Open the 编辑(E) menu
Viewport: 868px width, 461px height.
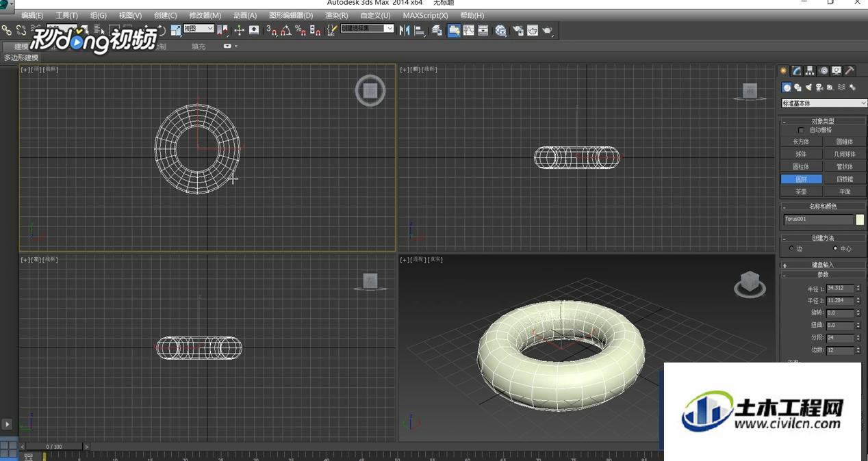point(31,15)
